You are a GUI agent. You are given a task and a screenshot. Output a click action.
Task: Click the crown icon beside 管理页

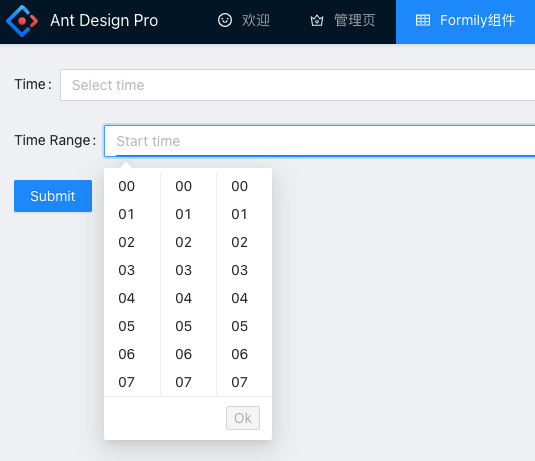317,20
